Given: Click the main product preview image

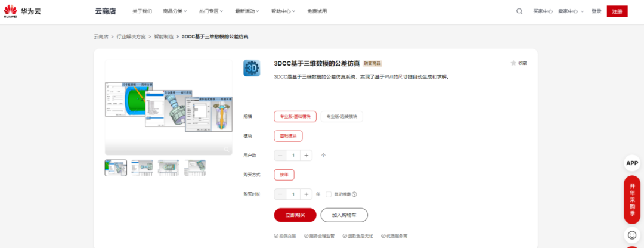Looking at the screenshot, I should tap(169, 107).
